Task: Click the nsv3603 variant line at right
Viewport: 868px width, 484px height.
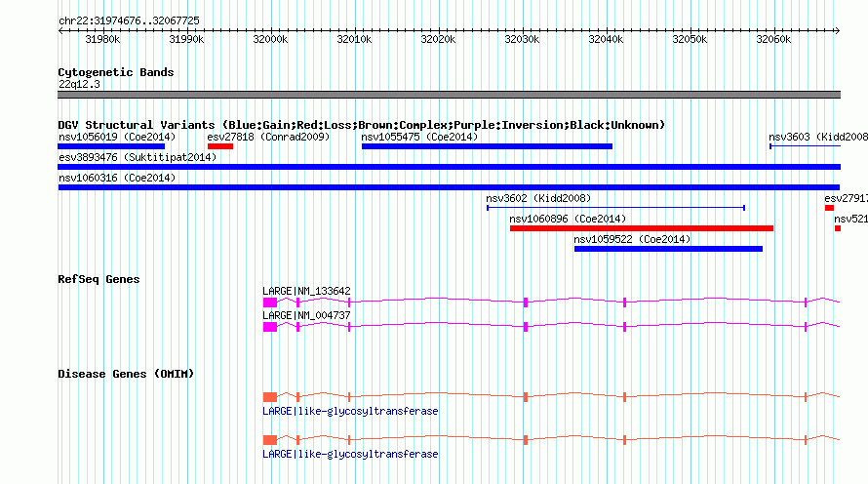Action: coord(805,146)
